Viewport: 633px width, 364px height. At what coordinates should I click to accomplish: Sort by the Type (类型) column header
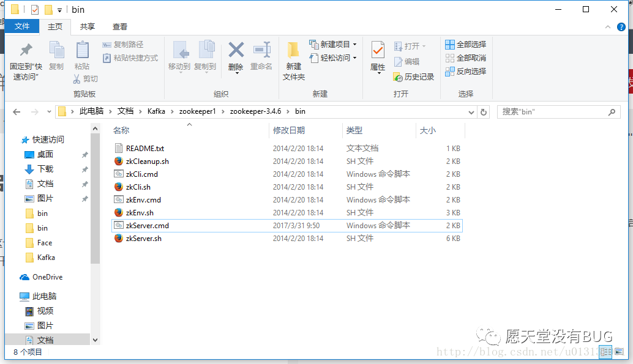[354, 130]
